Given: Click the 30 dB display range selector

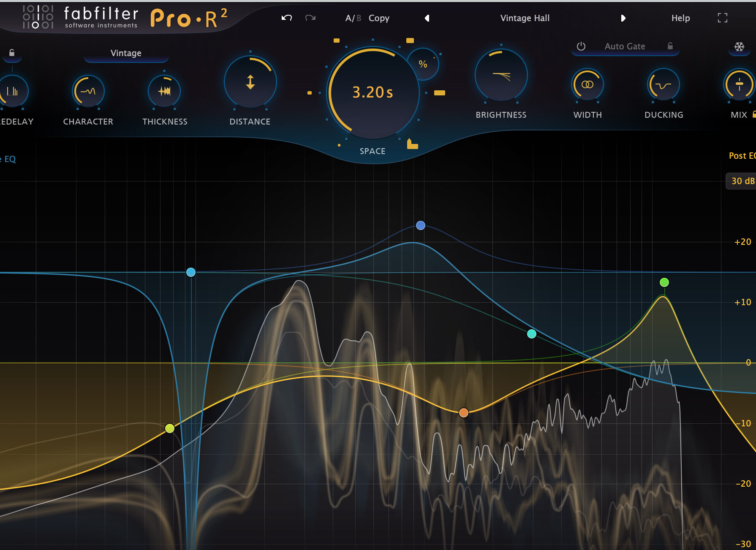Looking at the screenshot, I should 743,181.
